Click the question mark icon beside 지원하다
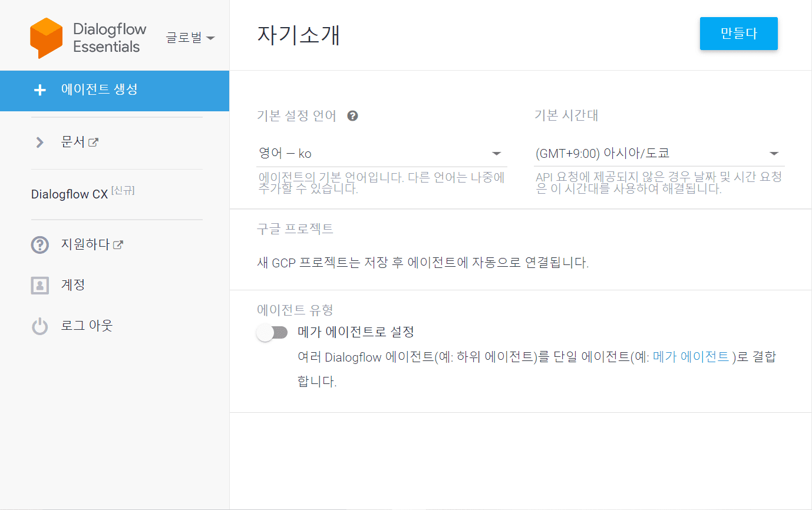The height and width of the screenshot is (510, 812). tap(39, 244)
